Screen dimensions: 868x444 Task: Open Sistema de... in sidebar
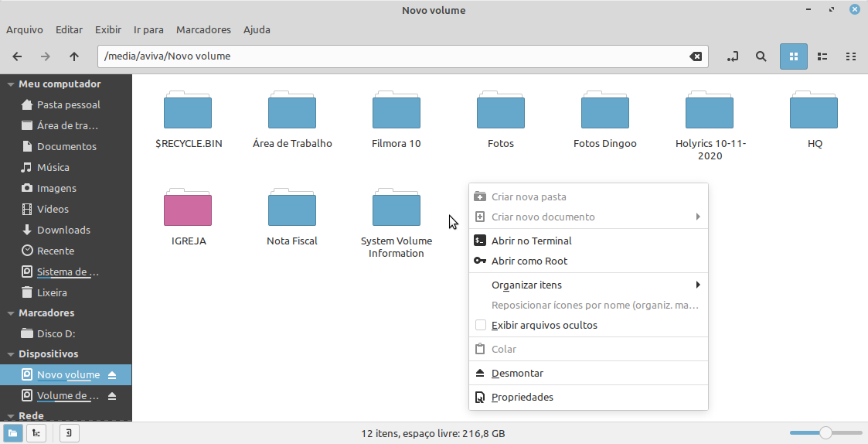(66, 272)
